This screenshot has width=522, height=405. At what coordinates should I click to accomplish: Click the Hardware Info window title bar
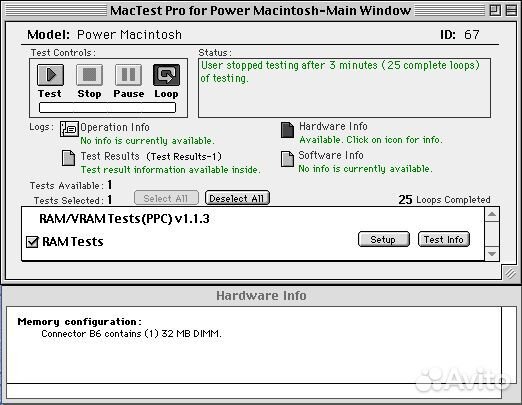click(261, 296)
